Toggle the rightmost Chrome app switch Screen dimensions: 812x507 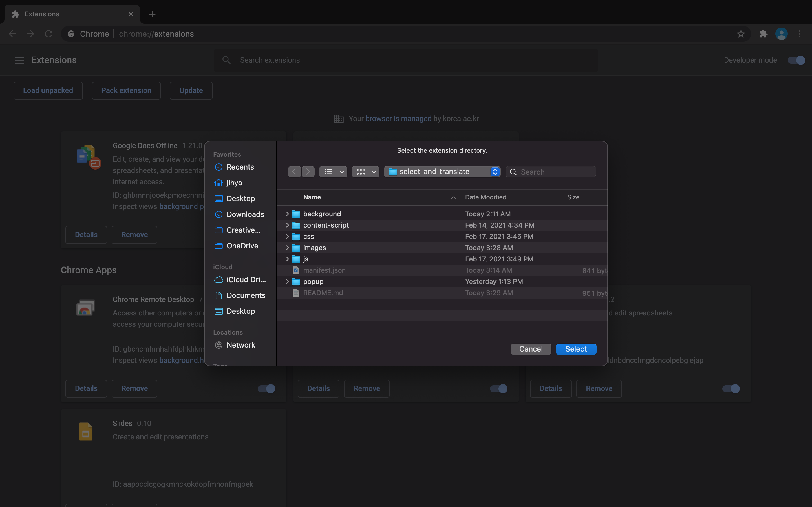click(x=731, y=388)
